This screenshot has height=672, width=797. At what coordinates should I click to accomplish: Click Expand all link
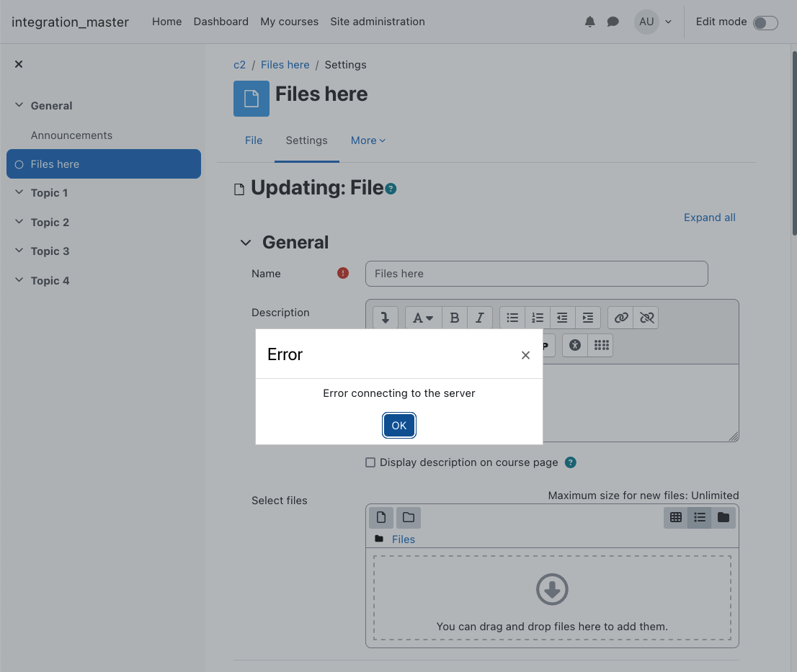coord(709,218)
